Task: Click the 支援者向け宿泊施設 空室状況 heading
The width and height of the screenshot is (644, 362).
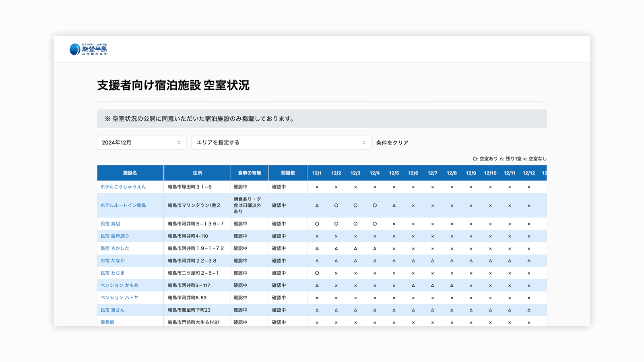Action: tap(173, 85)
